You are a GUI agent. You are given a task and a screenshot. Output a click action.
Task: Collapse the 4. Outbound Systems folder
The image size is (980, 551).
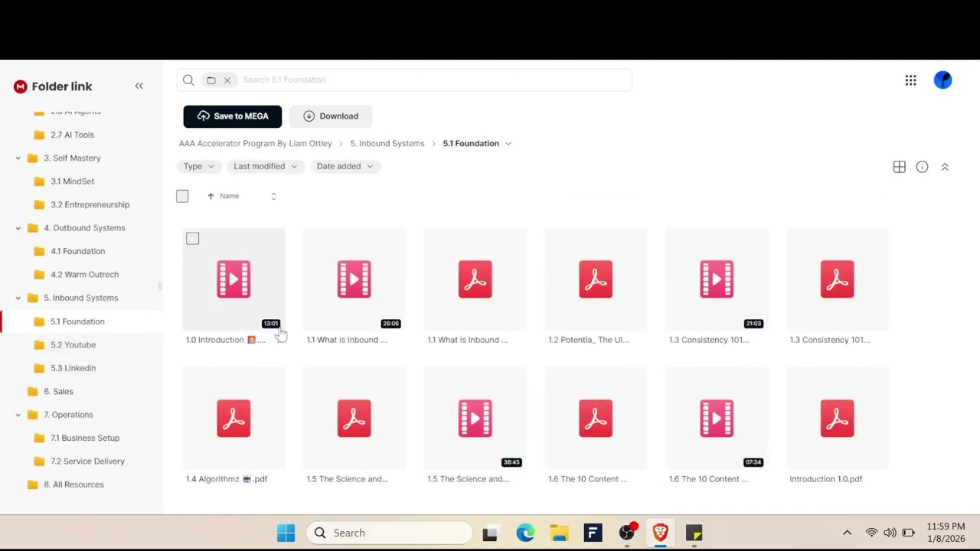click(18, 228)
